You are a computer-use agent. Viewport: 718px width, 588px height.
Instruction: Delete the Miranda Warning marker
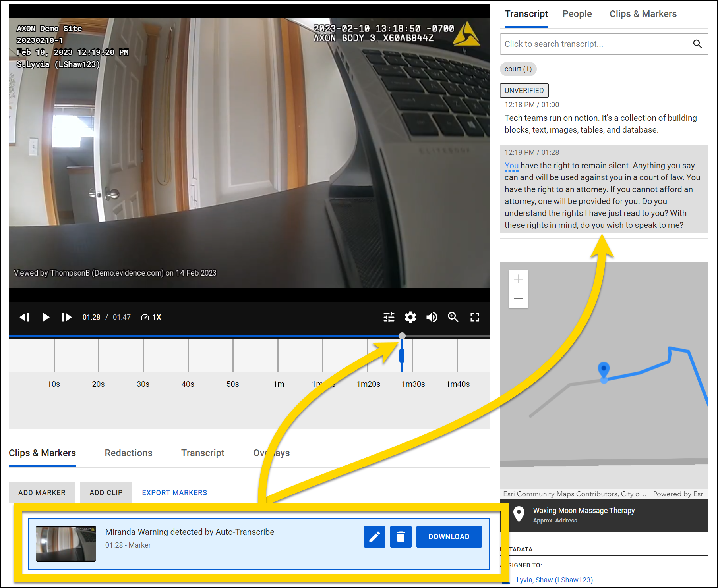tap(401, 537)
